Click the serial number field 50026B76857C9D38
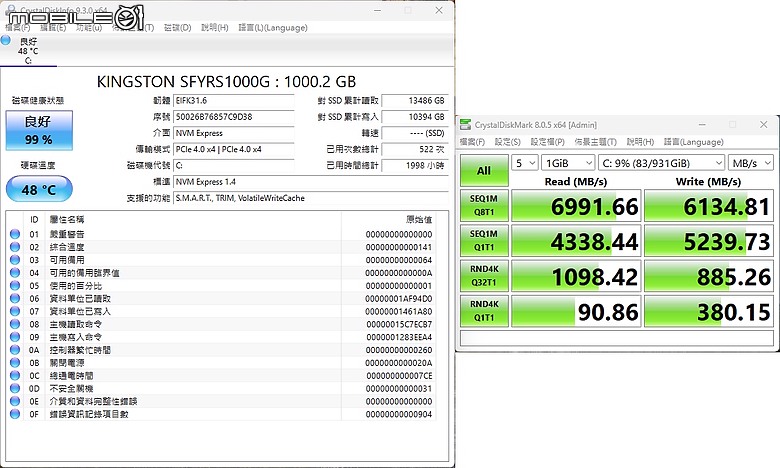Image resolution: width=780 pixels, height=468 pixels. point(234,117)
